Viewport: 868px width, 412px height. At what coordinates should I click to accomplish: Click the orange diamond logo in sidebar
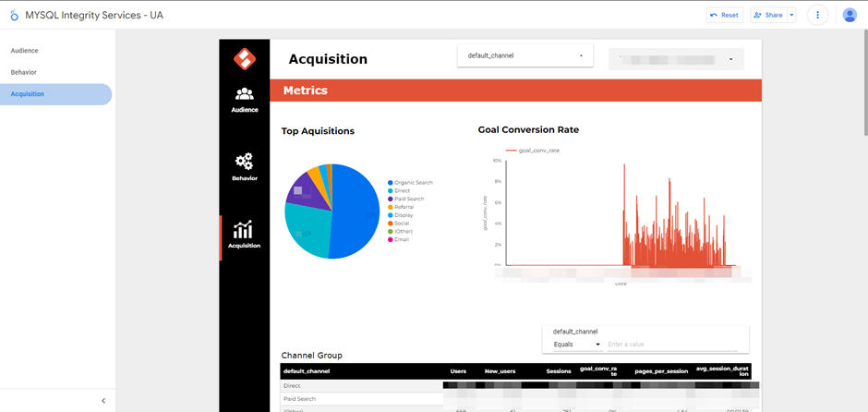(x=244, y=58)
